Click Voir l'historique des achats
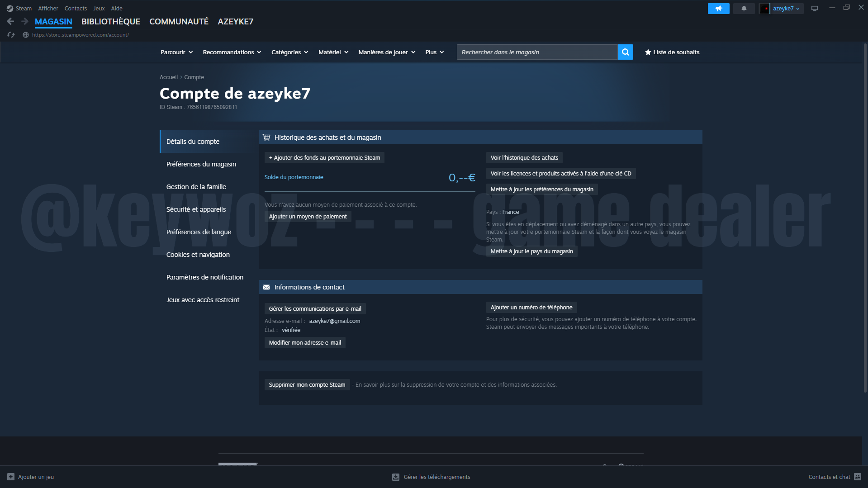868x488 pixels. coord(524,158)
